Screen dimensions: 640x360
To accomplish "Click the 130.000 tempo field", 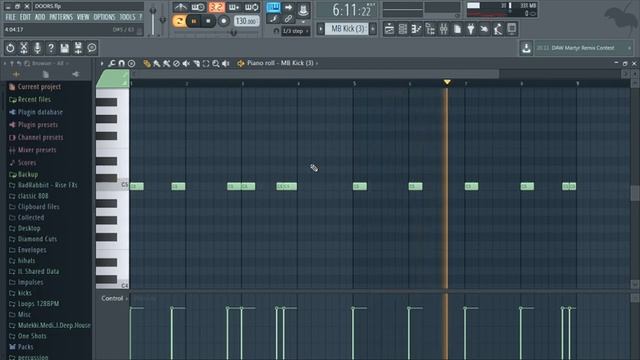I will pyautogui.click(x=247, y=21).
